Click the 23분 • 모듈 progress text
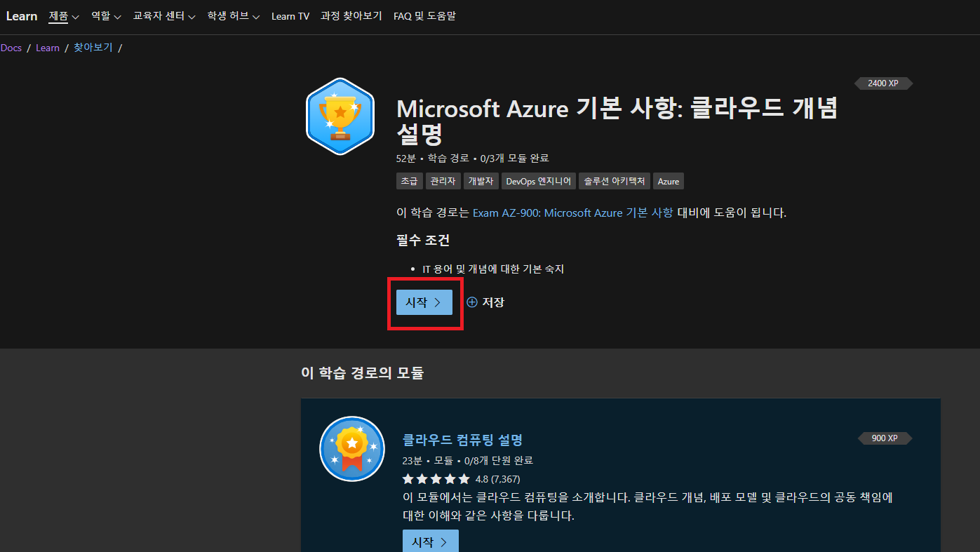 pyautogui.click(x=468, y=461)
